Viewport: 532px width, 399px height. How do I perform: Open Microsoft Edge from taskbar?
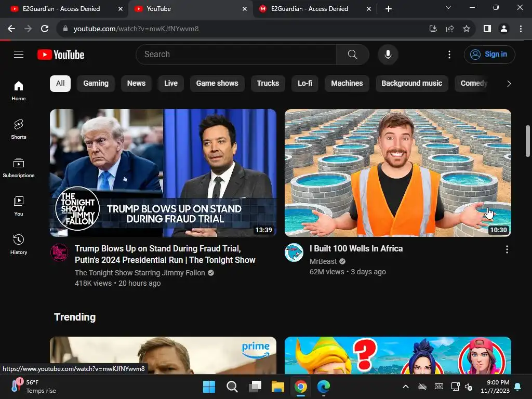(323, 387)
